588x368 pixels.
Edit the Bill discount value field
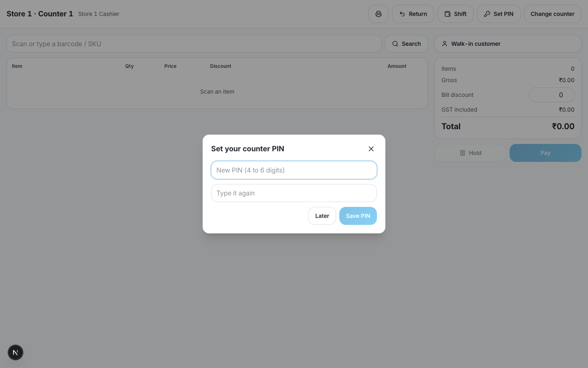click(x=552, y=95)
